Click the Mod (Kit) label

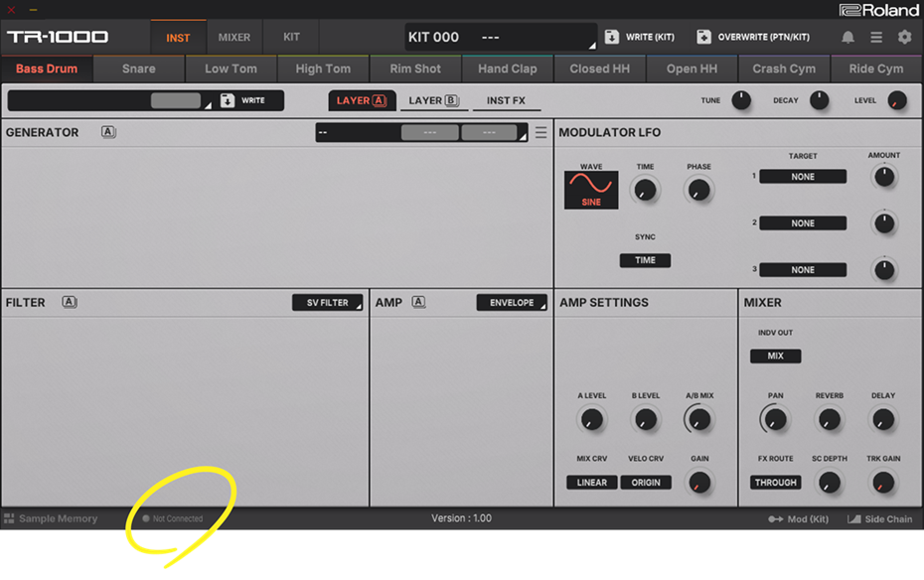pyautogui.click(x=808, y=518)
